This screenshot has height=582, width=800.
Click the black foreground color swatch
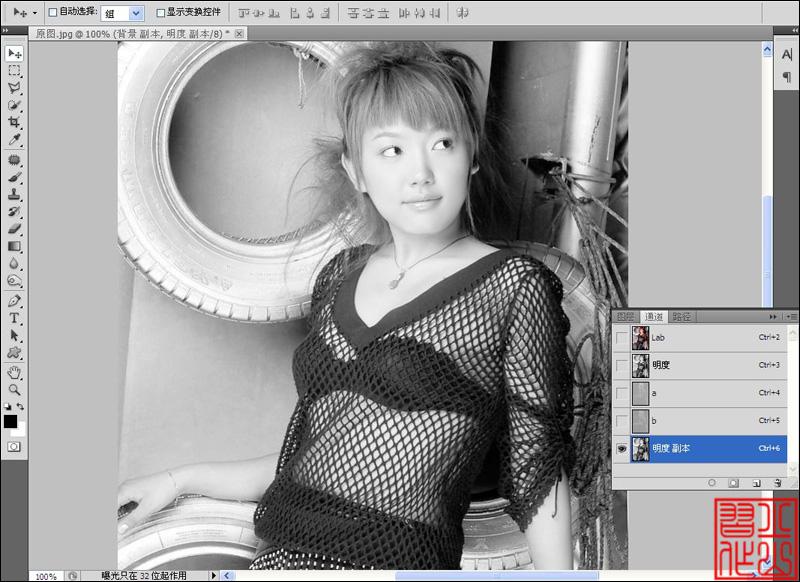(10, 421)
